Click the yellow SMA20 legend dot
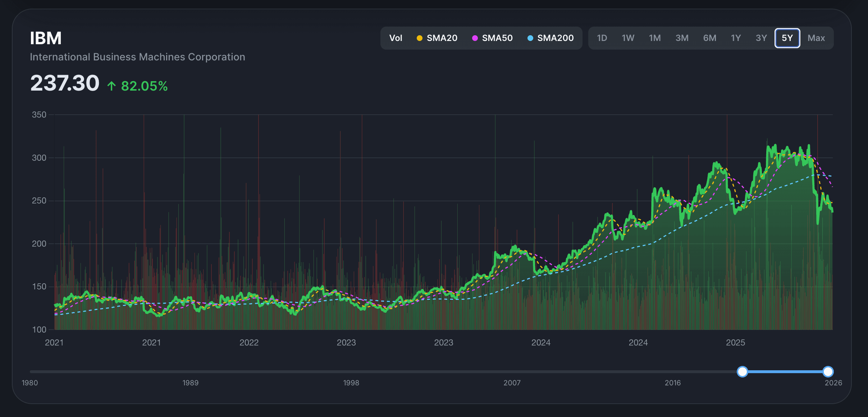 click(x=419, y=38)
